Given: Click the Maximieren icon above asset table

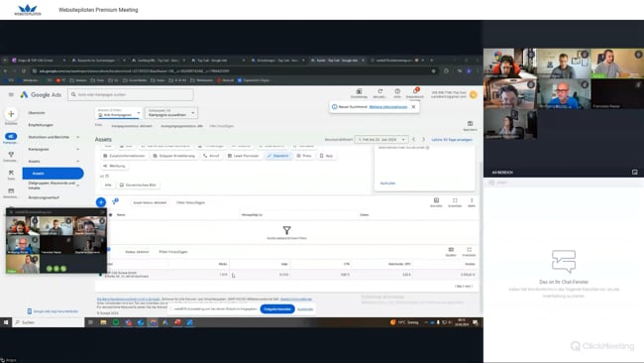Looking at the screenshot, I should [455, 200].
